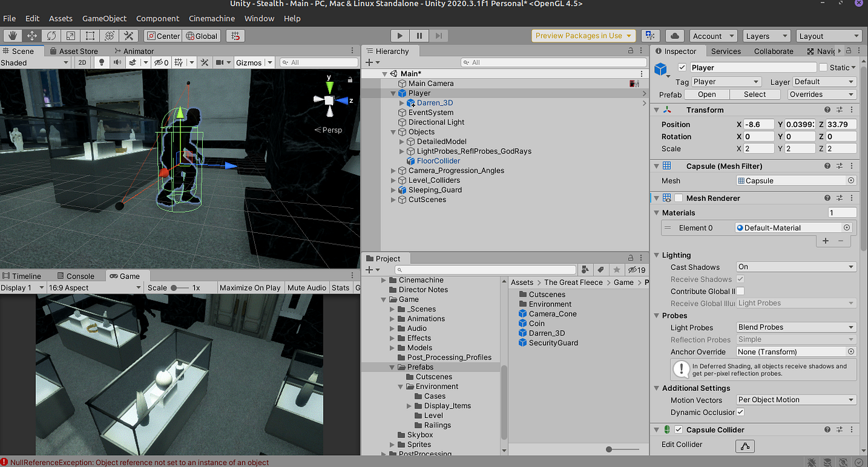This screenshot has height=467, width=868.
Task: Click the Help icon for Transform component
Action: click(x=827, y=110)
